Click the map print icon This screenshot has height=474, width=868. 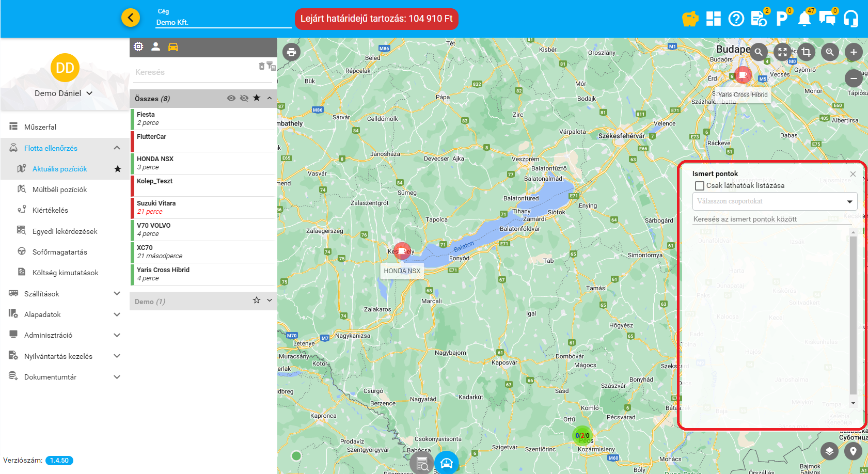(x=291, y=52)
